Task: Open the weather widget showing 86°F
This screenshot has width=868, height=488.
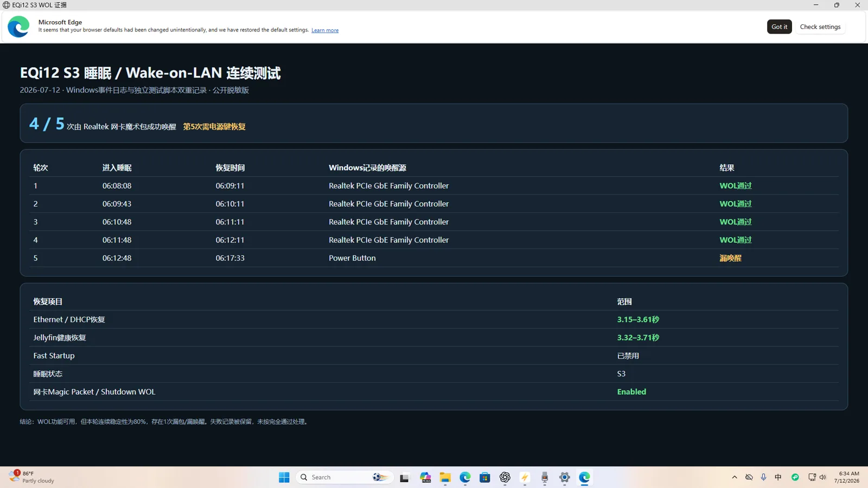Action: pyautogui.click(x=31, y=477)
